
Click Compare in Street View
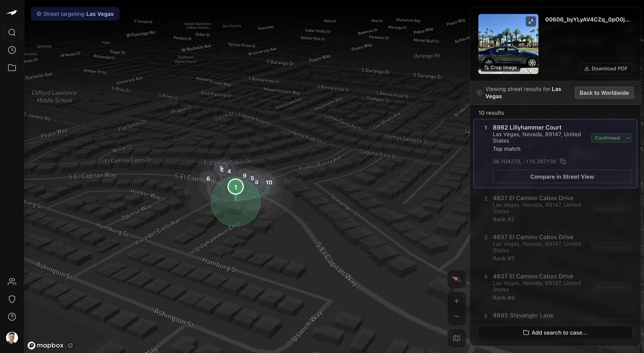tap(562, 176)
